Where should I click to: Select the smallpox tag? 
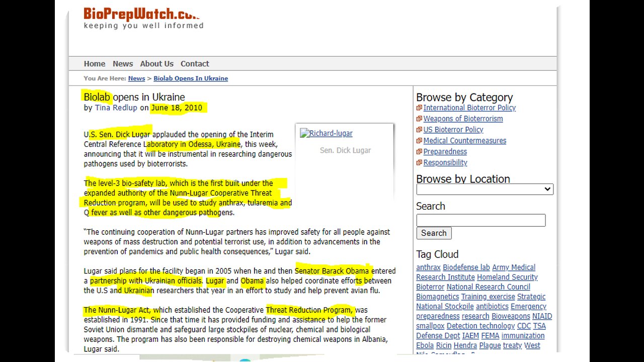(430, 326)
